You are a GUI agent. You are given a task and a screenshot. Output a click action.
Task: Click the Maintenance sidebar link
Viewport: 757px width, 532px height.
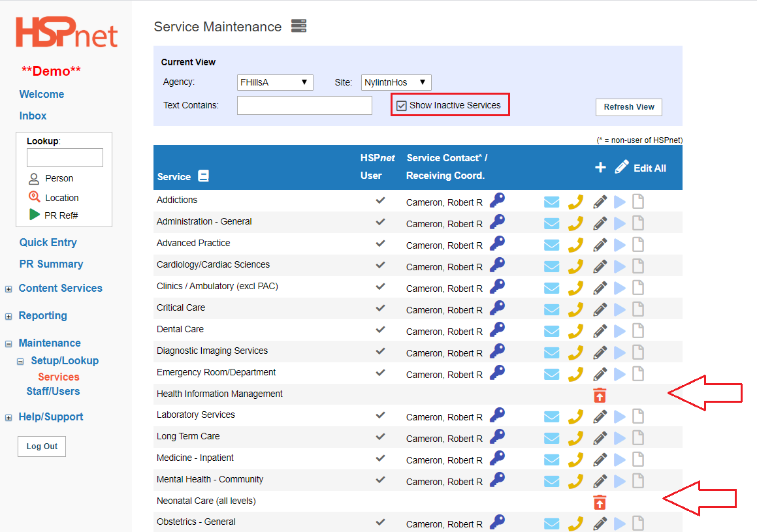(50, 343)
